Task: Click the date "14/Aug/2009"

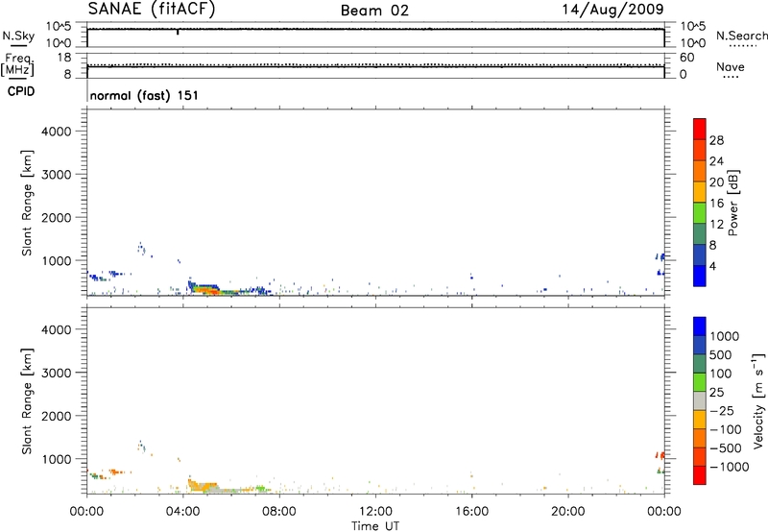Action: (612, 10)
